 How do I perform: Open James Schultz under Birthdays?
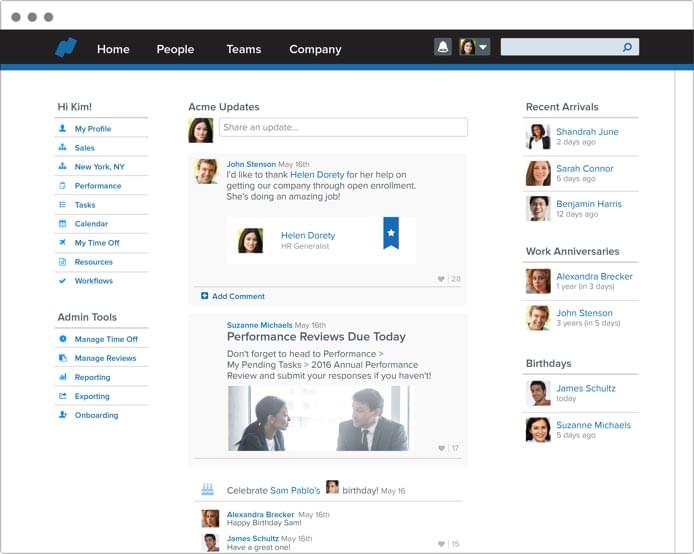coord(586,389)
